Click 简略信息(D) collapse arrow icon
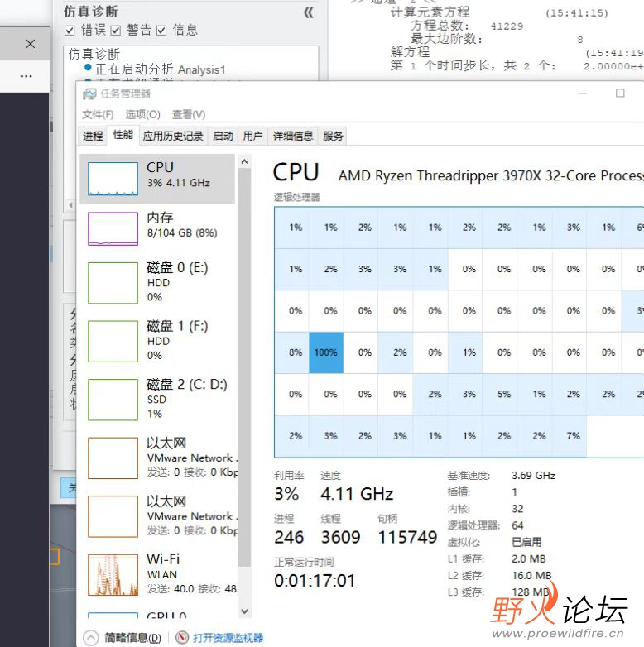Screen dimensions: 644x647 (91, 638)
